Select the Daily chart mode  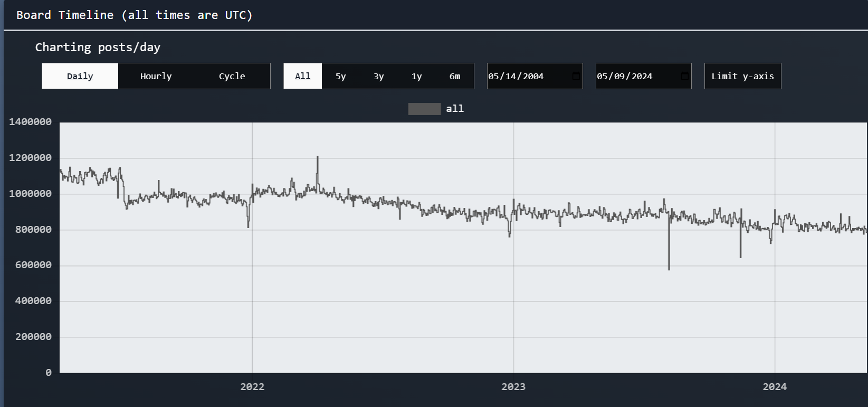[80, 76]
